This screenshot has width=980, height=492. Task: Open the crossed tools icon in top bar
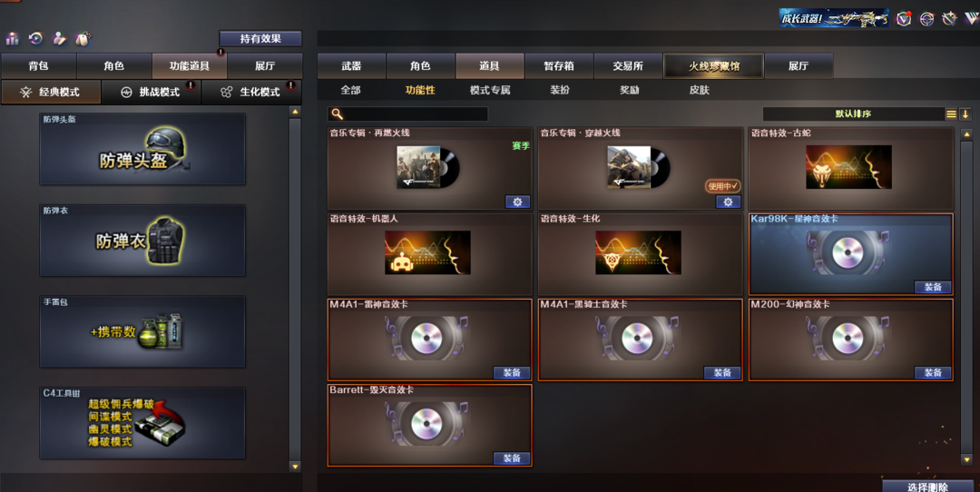(x=949, y=19)
